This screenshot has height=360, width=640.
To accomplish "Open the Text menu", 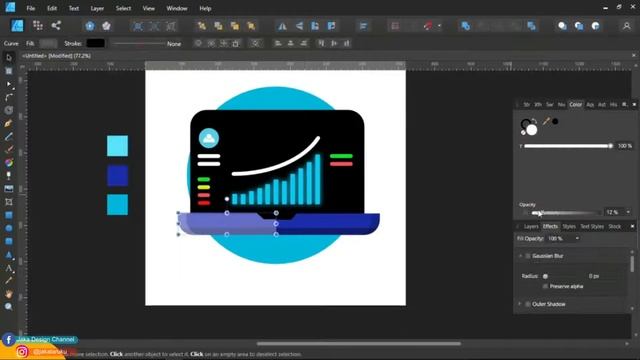I will 74,8.
